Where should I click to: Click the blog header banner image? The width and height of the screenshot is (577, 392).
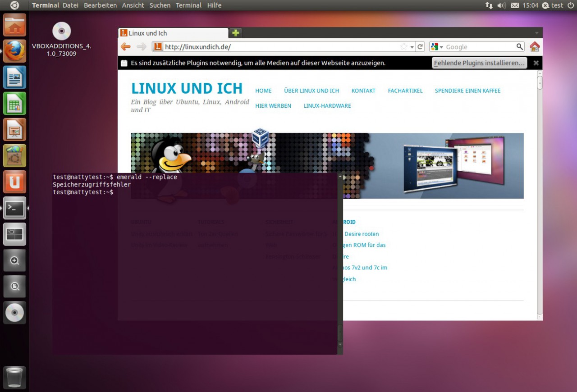coord(327,166)
